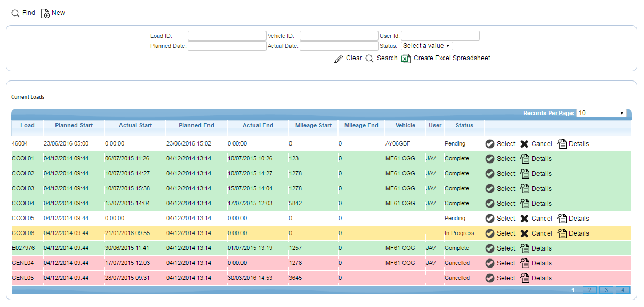
Task: Click Select checkmark icon for COOL06
Action: [490, 233]
